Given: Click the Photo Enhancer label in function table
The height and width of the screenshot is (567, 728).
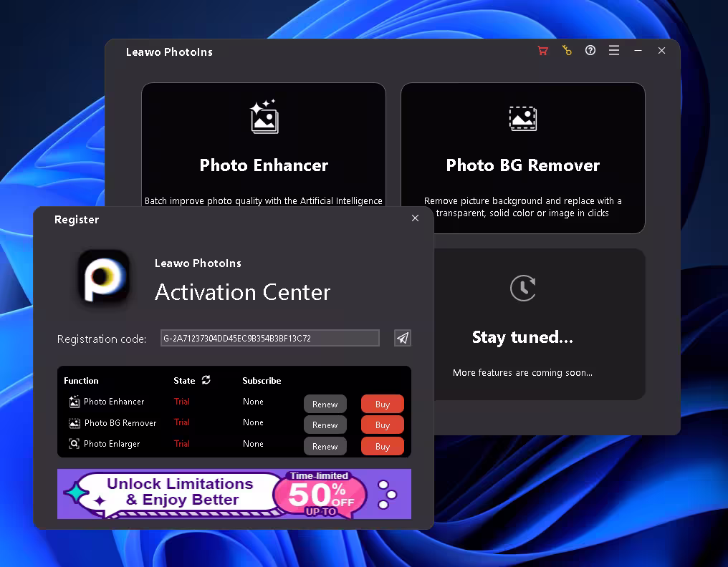Looking at the screenshot, I should [114, 402].
